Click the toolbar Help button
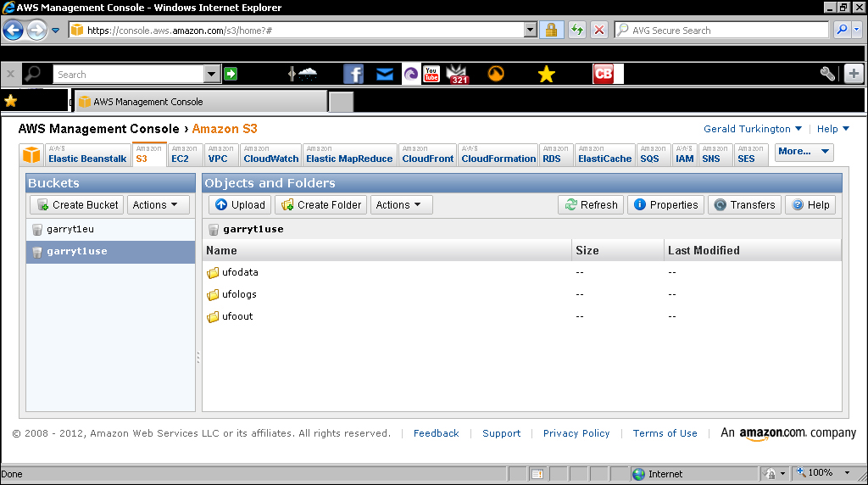The width and height of the screenshot is (868, 485). pos(810,205)
